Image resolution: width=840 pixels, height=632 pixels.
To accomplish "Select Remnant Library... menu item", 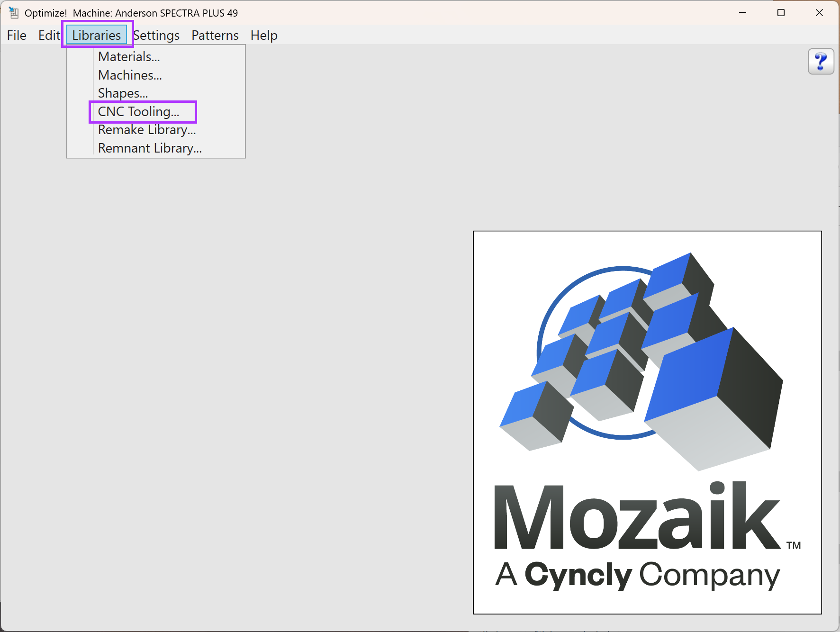I will coord(150,148).
